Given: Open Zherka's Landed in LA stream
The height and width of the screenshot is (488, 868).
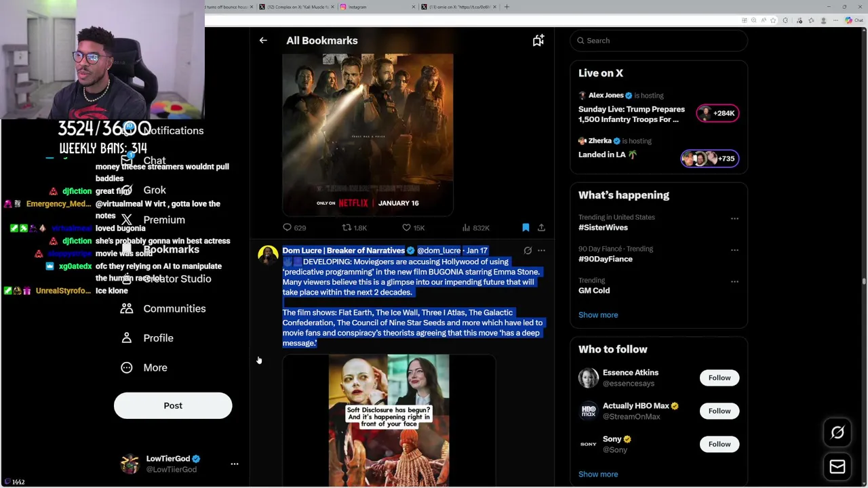Looking at the screenshot, I should [x=607, y=155].
